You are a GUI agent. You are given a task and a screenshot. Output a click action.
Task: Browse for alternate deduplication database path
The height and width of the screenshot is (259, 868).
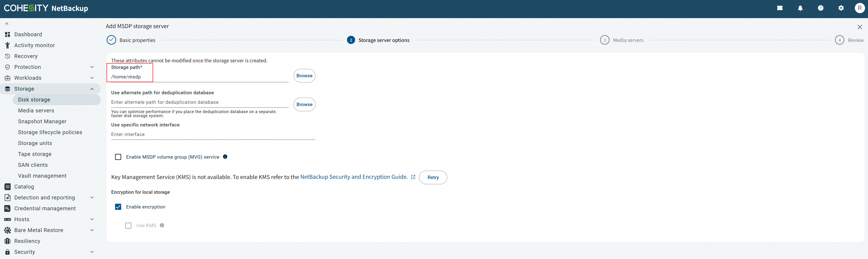pyautogui.click(x=304, y=105)
